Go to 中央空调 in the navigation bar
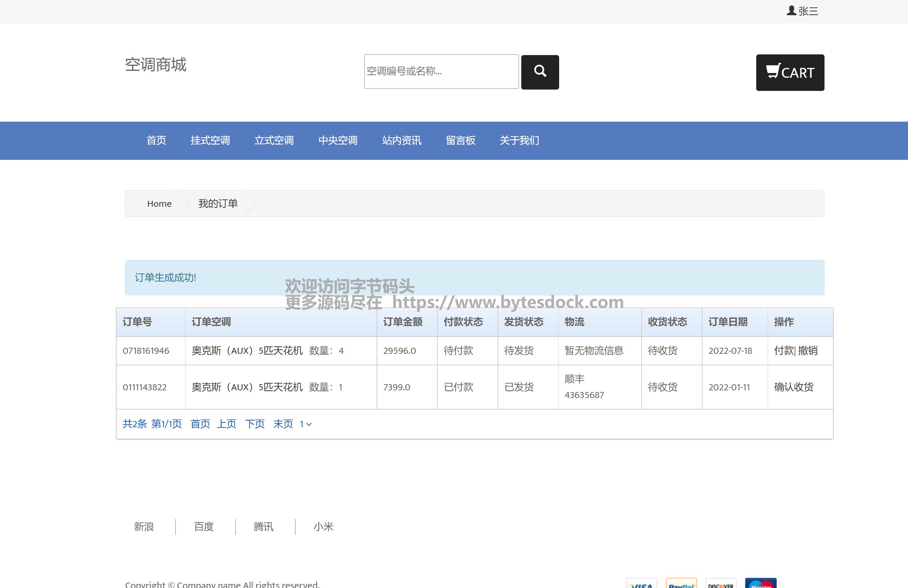Screen dimensions: 908x588 click(338, 141)
